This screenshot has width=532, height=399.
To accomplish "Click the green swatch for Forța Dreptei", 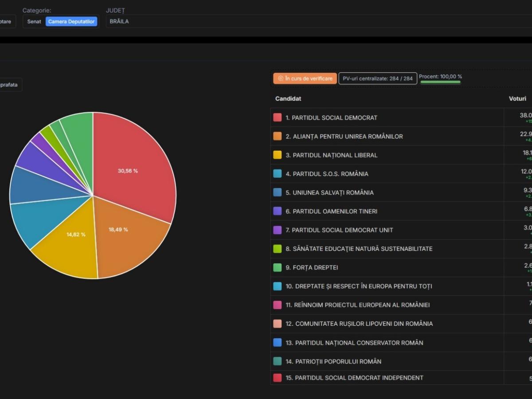I will (x=278, y=267).
